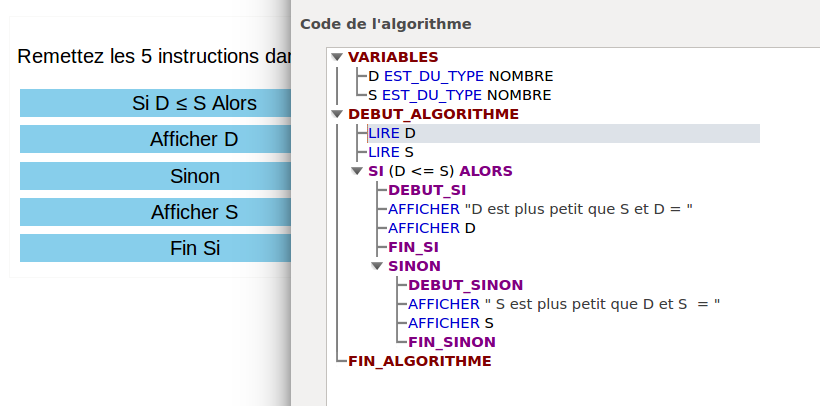Collapse the SINON branch arrow
This screenshot has height=406, width=820.
(377, 266)
